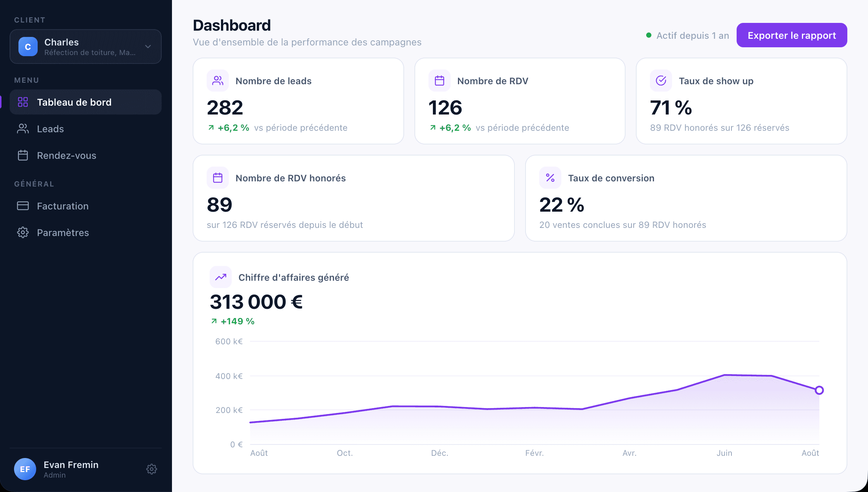Open the Facturation menu item
This screenshot has height=492, width=868.
point(86,206)
